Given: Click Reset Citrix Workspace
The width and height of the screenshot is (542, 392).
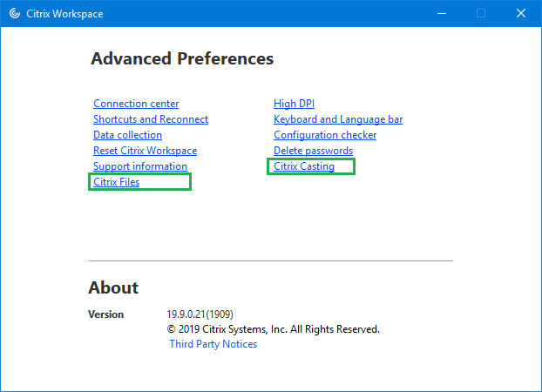Looking at the screenshot, I should [x=145, y=151].
